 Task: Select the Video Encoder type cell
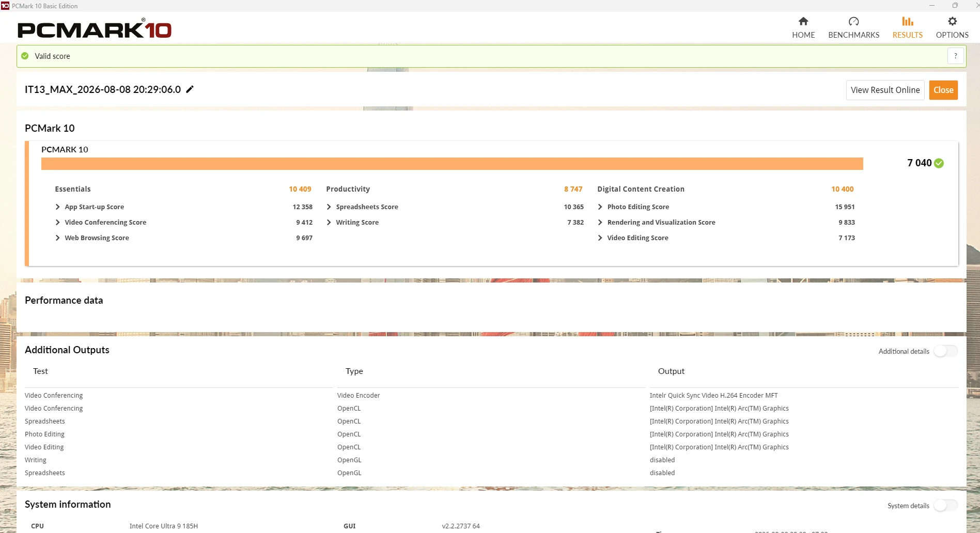(359, 396)
